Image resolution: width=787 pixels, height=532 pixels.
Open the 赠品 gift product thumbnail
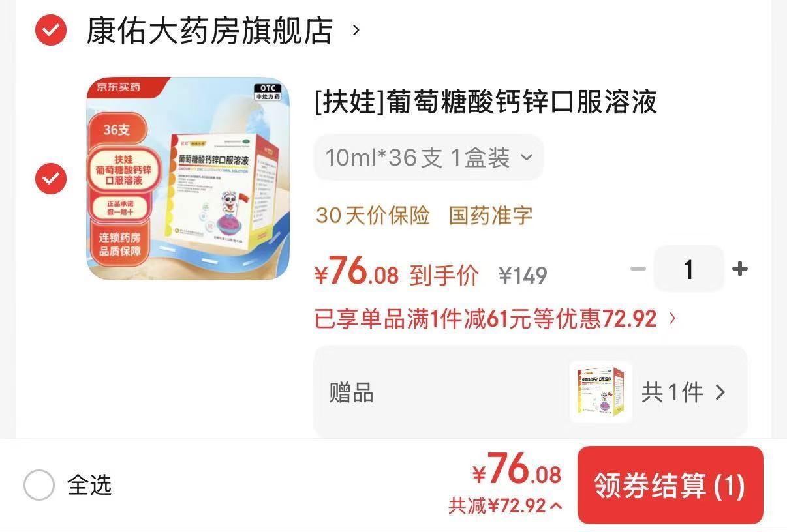tap(600, 392)
